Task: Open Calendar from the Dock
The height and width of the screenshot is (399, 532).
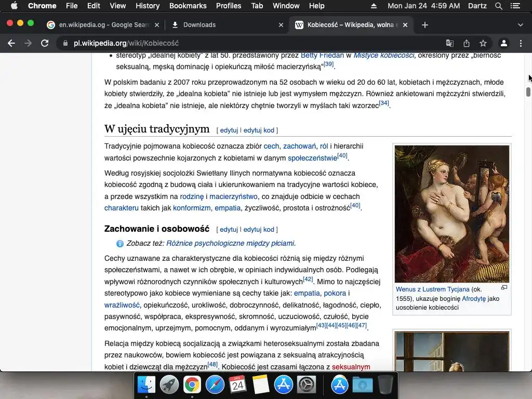Action: point(237,385)
